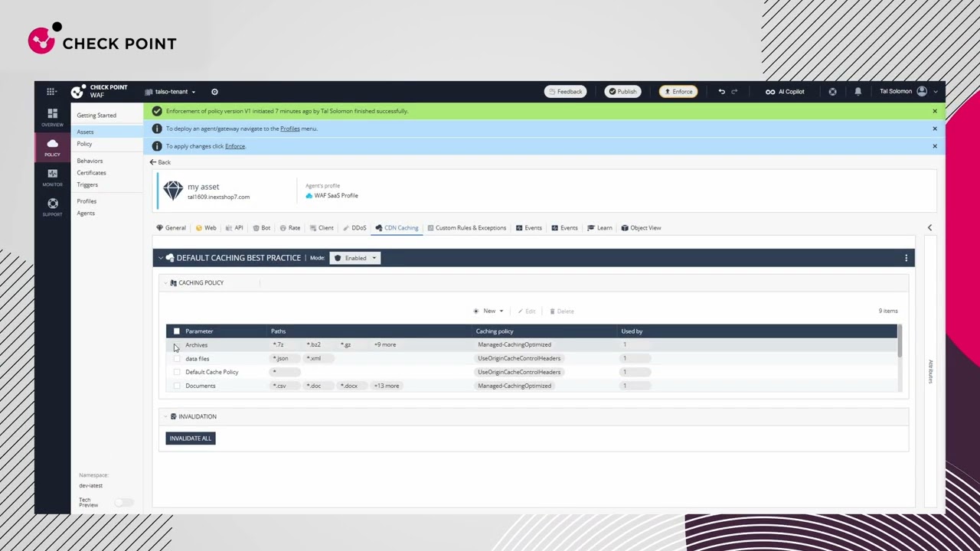The width and height of the screenshot is (980, 551).
Task: Toggle the Tech Preview switch
Action: pos(123,502)
